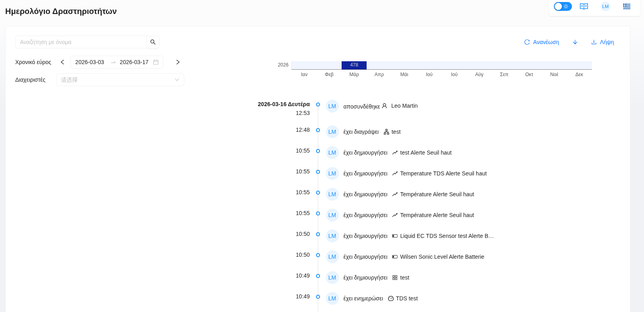Open the documentation book icon
The image size is (644, 312).
tap(584, 6)
